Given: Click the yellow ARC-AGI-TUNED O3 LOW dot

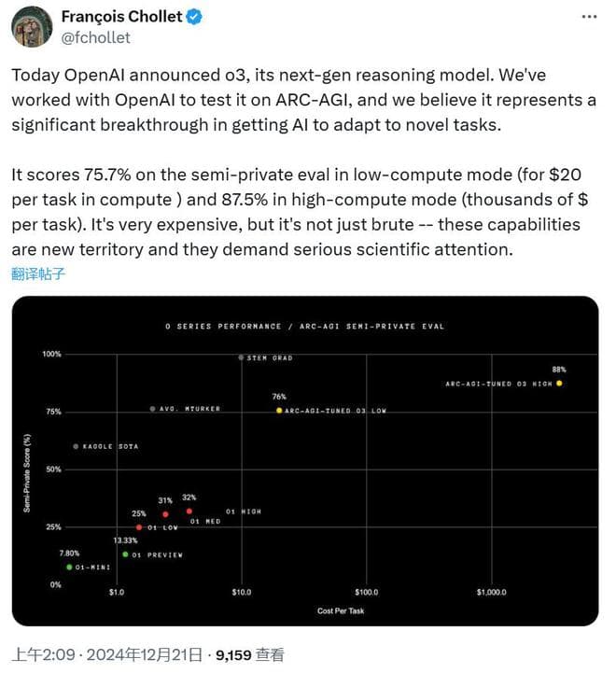Looking at the screenshot, I should pos(279,411).
